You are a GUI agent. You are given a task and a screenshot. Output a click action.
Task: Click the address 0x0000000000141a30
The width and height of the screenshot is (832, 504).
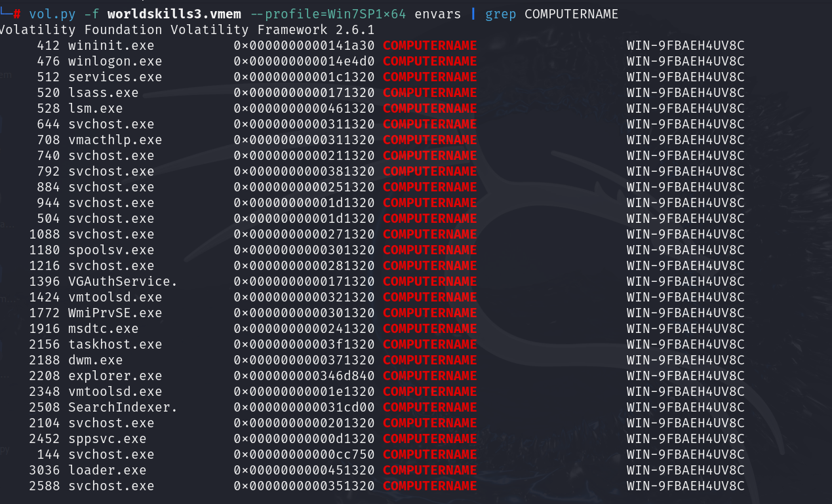pos(304,46)
